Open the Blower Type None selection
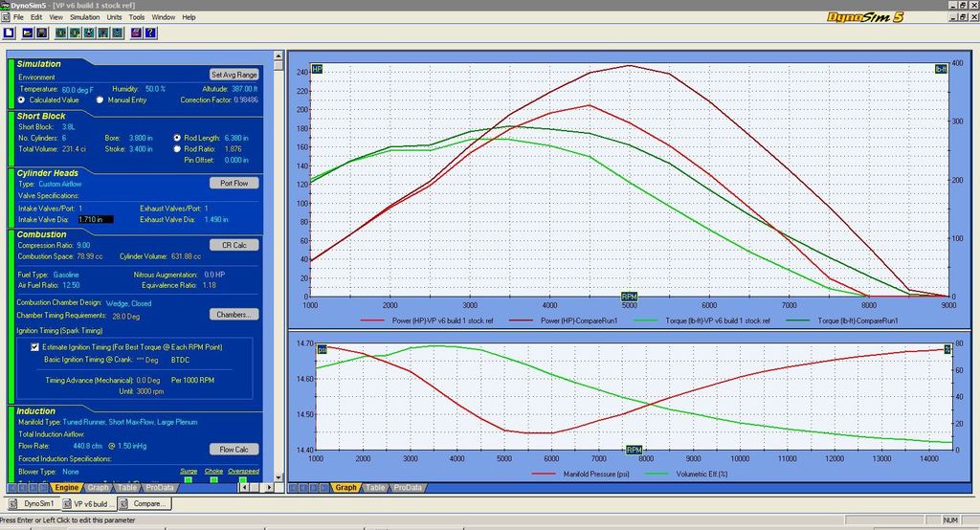 click(x=71, y=472)
